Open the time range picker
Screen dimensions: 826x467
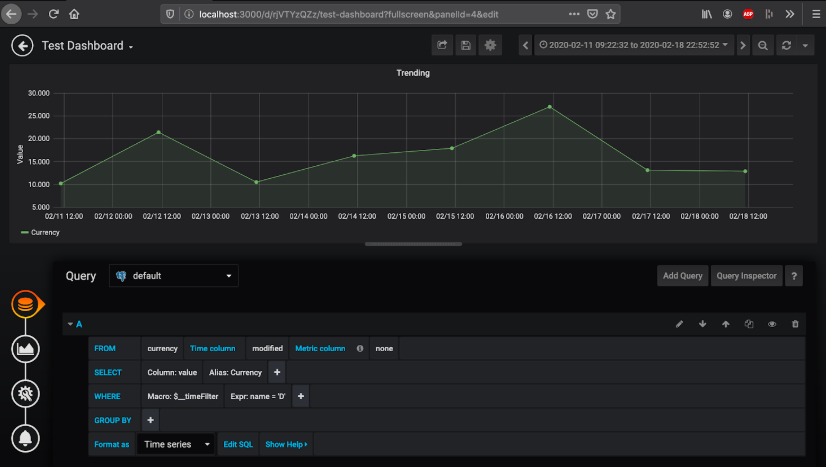(x=634, y=45)
